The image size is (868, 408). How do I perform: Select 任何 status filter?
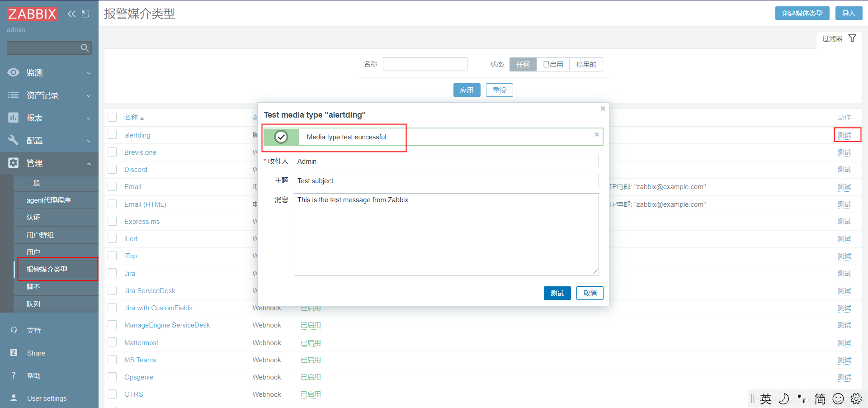tap(523, 65)
